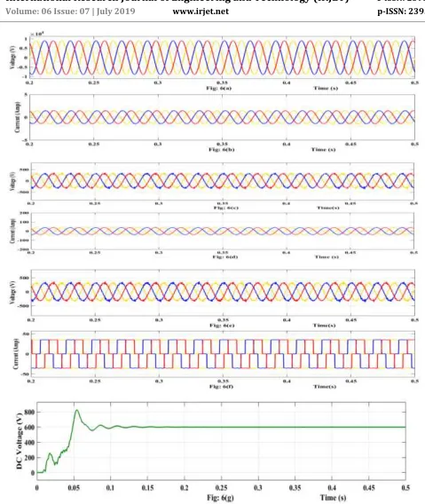Screen dimensions: 425x504
Task: Click 'Time (s)' label beside Fig: 6(g)
Action: point(333,498)
